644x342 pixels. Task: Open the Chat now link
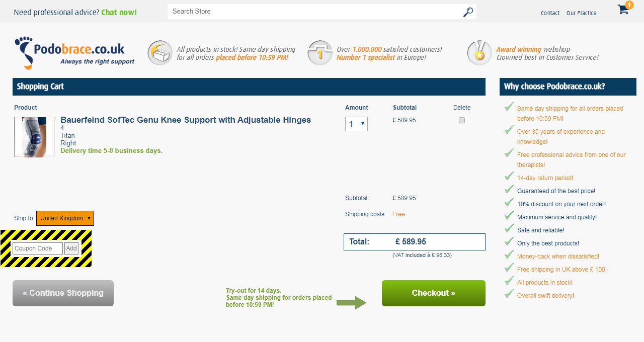pyautogui.click(x=119, y=12)
